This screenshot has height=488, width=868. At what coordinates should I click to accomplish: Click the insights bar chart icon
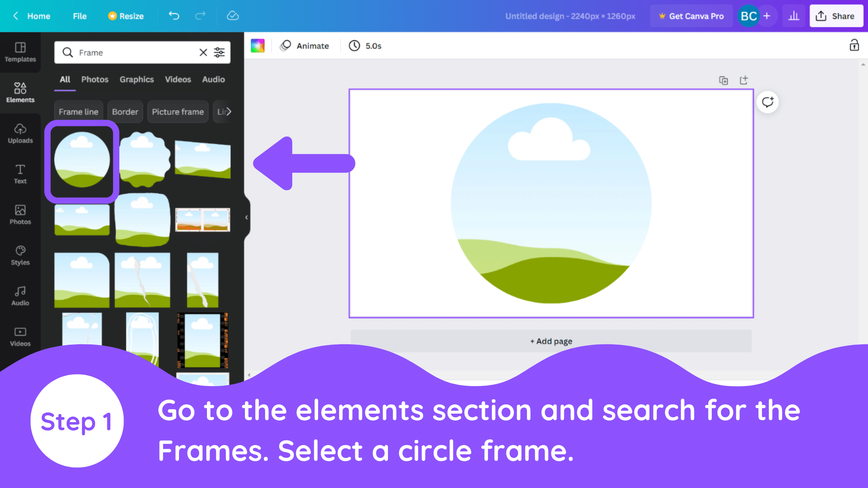[794, 16]
